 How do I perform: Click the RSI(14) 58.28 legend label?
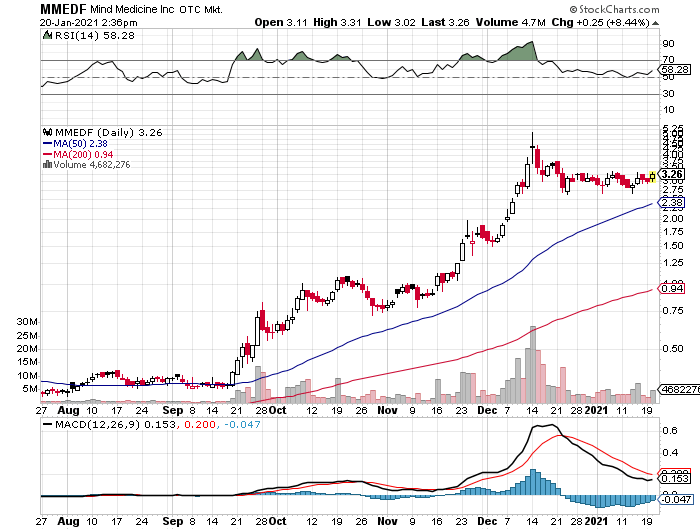pyautogui.click(x=95, y=35)
